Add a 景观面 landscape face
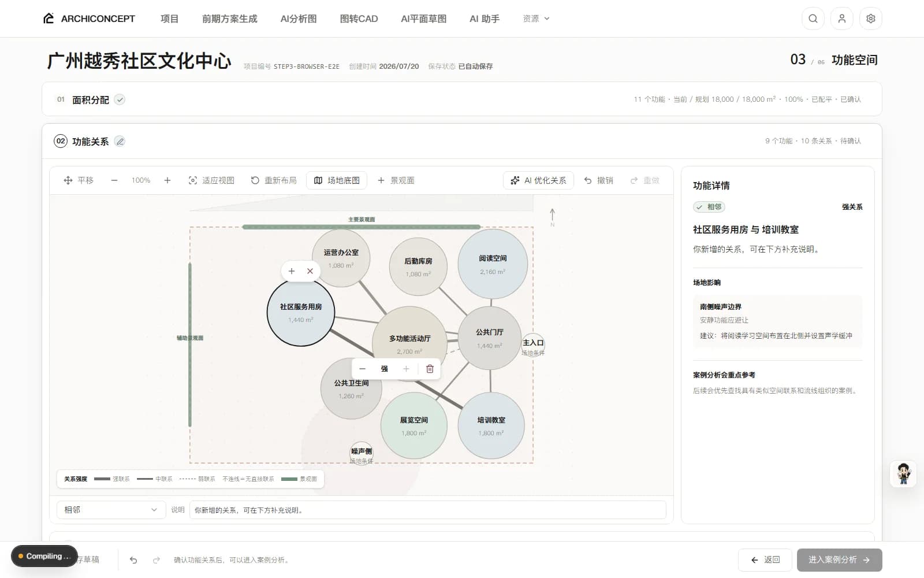Viewport: 924px width, 578px height. [x=396, y=180]
